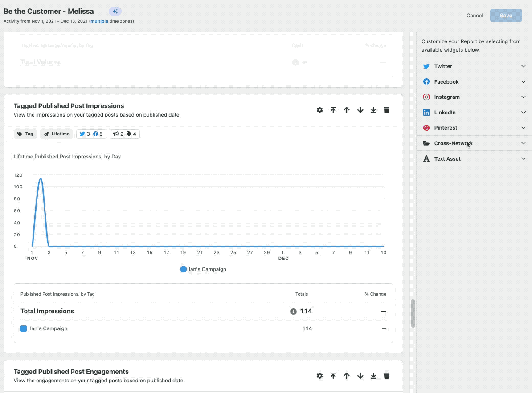The width and height of the screenshot is (532, 393).
Task: Expand the LinkedIn widgets chevron
Action: 524,113
